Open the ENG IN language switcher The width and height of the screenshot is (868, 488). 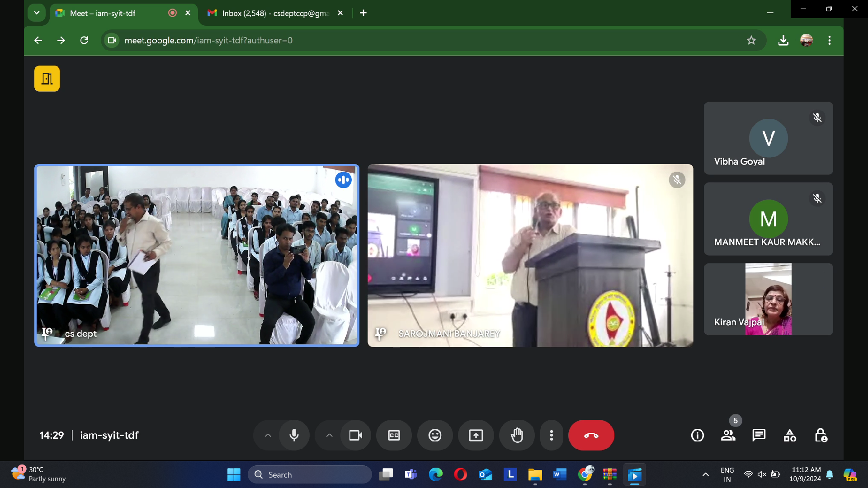[x=727, y=474]
